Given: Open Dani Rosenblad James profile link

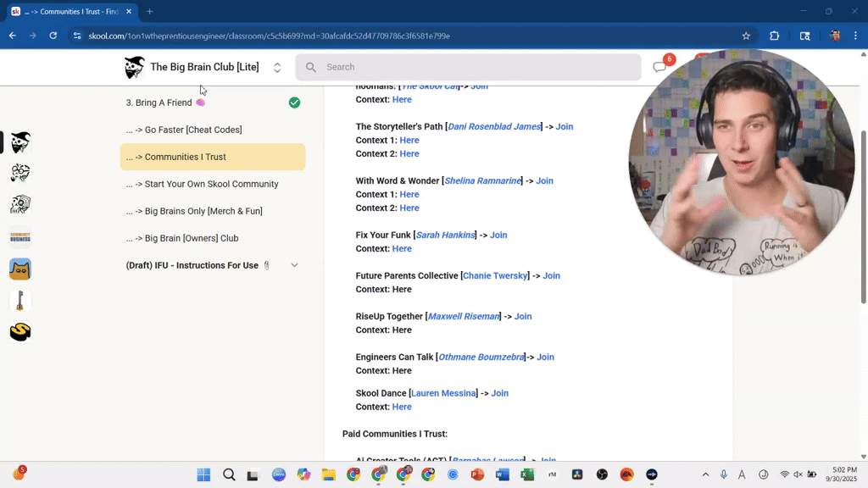Looking at the screenshot, I should point(494,127).
